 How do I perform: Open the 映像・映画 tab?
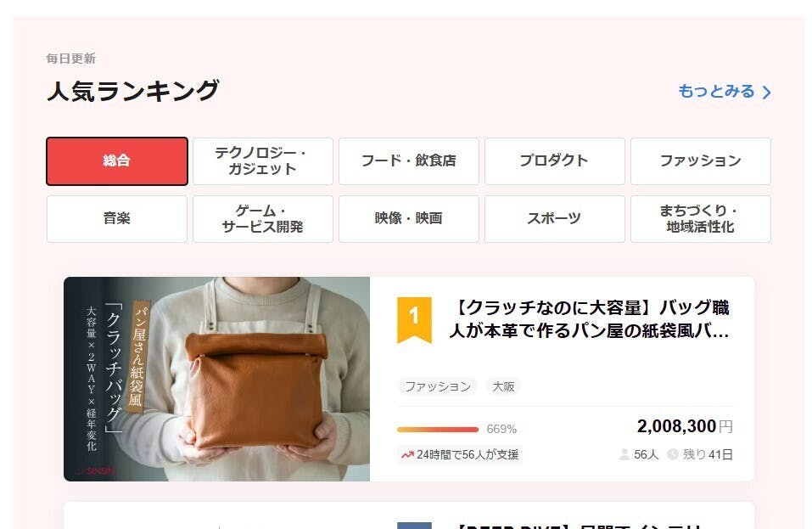[x=409, y=218]
